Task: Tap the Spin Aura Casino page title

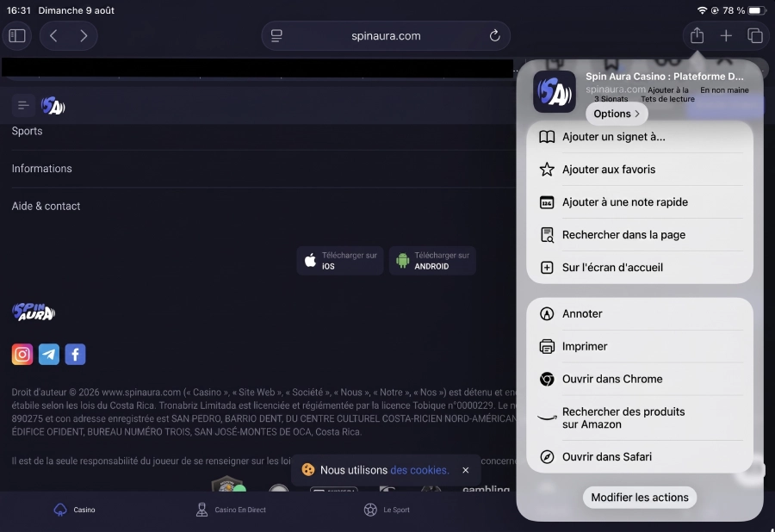Action: pos(664,77)
